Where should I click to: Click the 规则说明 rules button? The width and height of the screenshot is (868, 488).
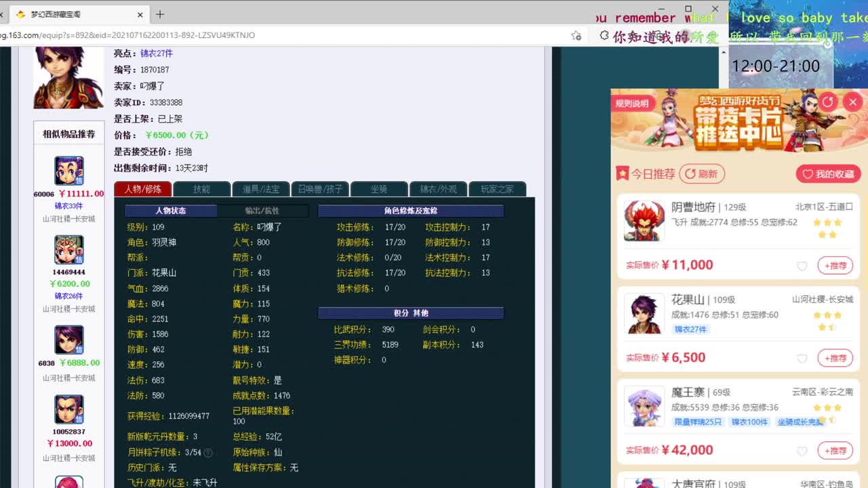(632, 104)
